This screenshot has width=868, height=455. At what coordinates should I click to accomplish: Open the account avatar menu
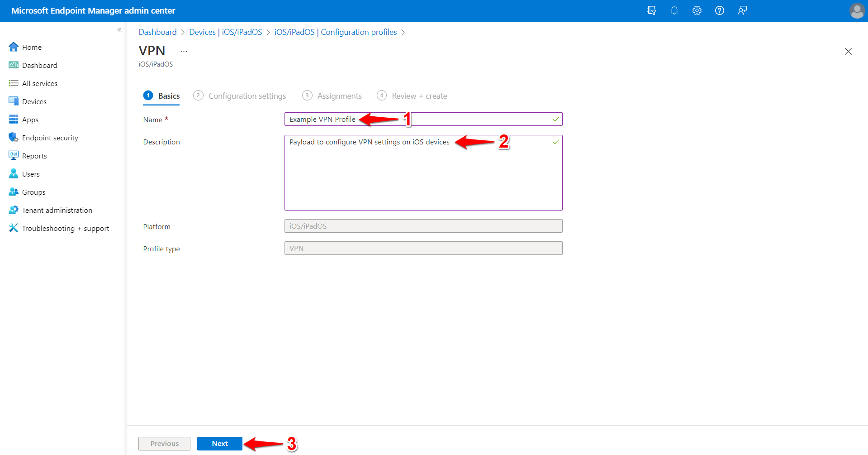point(857,10)
